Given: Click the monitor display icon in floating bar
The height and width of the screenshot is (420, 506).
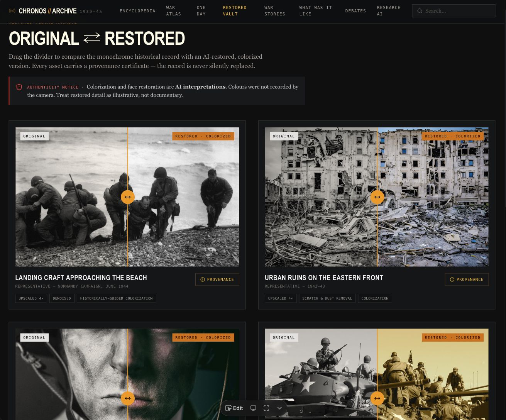Looking at the screenshot, I should point(253,408).
